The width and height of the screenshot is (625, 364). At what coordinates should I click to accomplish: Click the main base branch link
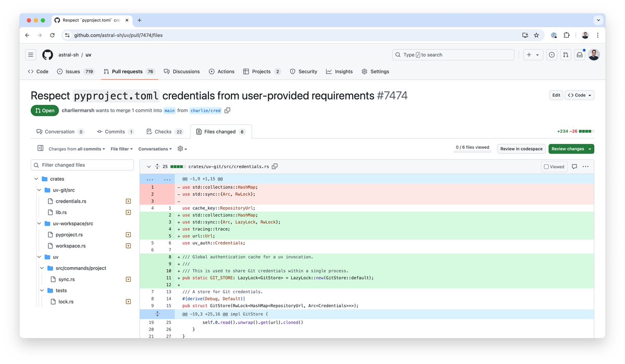pyautogui.click(x=170, y=110)
